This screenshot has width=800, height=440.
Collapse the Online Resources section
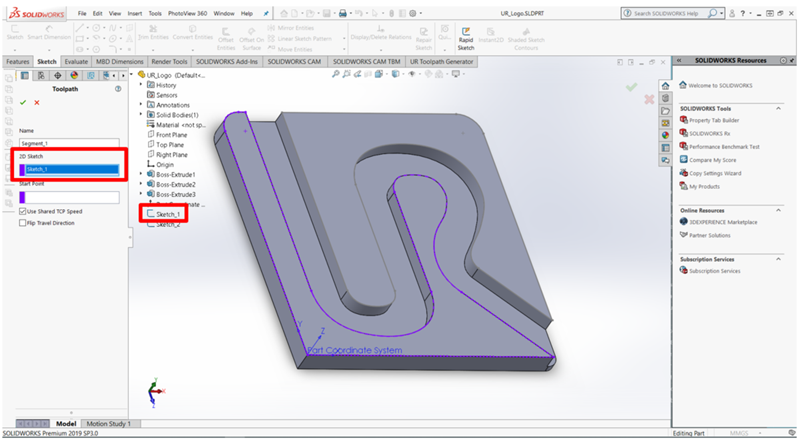[779, 210]
